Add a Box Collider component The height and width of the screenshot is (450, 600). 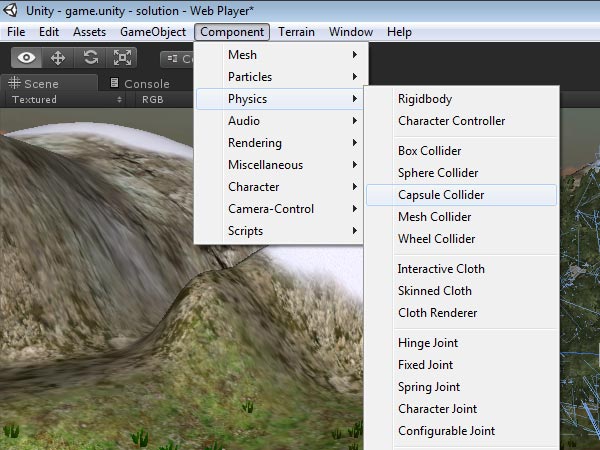click(461, 151)
